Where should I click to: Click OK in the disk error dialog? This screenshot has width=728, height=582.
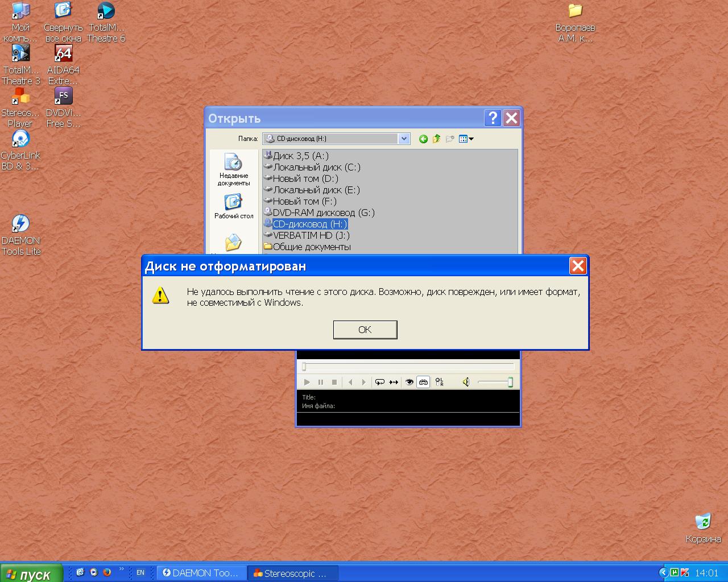click(365, 330)
